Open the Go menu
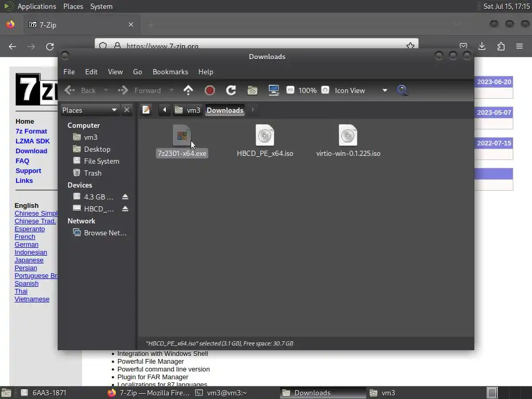Screen dimensions: 532x399 tap(137, 72)
